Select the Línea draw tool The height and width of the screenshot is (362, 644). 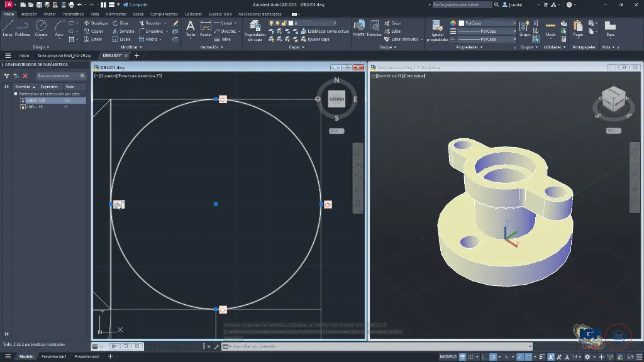[8, 28]
